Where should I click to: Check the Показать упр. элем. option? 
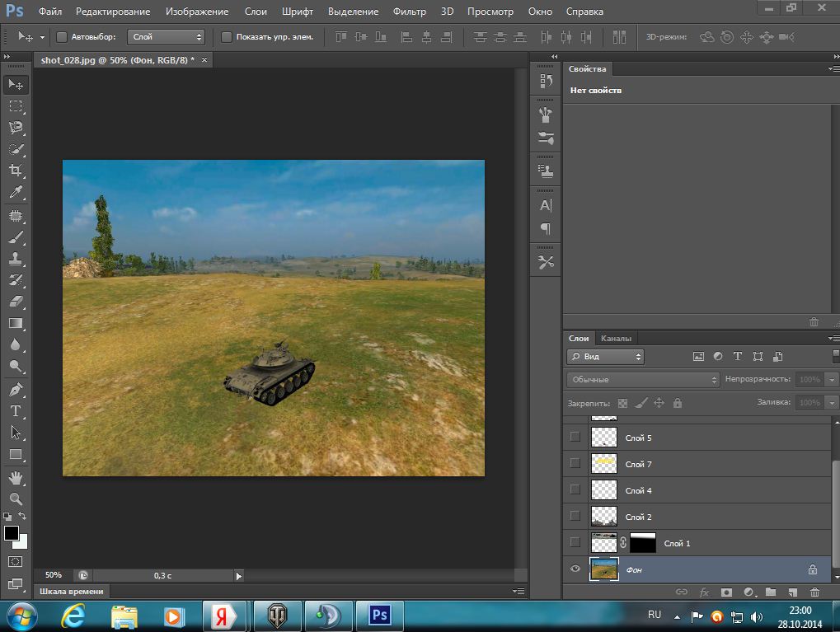tap(227, 37)
